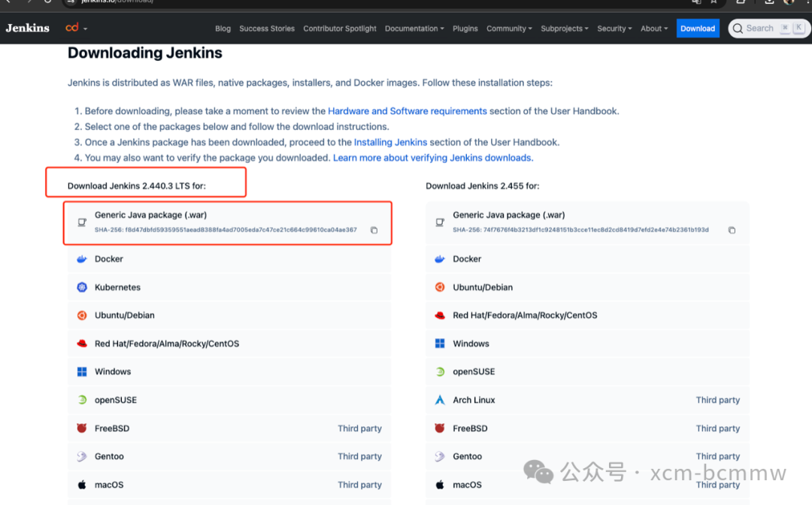Go to Success Stories
This screenshot has height=505, width=812.
click(267, 29)
